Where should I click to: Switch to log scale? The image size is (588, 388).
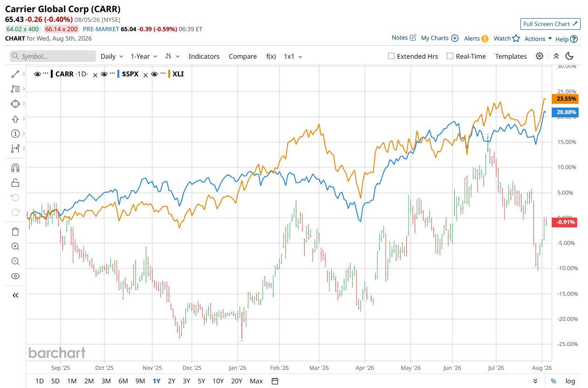pos(570,381)
